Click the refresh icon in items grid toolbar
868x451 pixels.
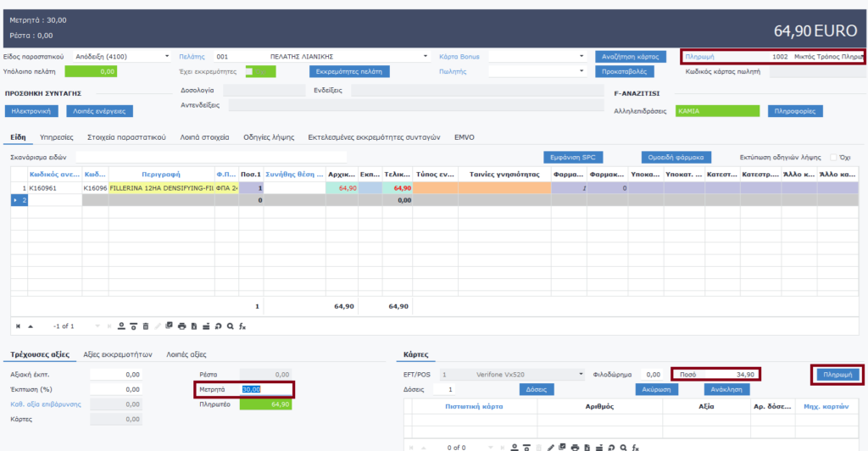click(218, 326)
